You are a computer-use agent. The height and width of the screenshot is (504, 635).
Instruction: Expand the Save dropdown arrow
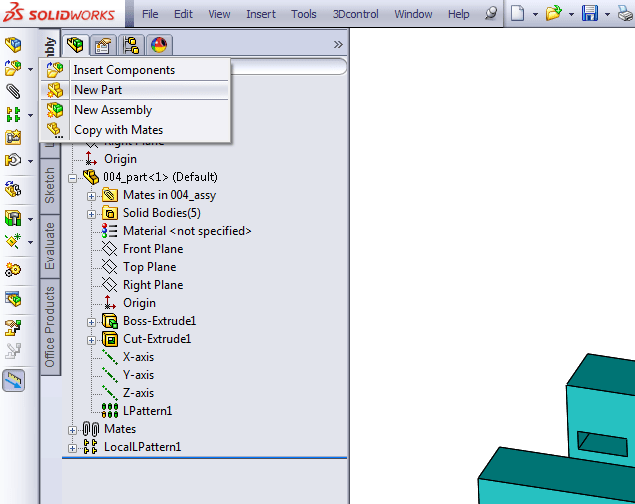click(x=607, y=14)
